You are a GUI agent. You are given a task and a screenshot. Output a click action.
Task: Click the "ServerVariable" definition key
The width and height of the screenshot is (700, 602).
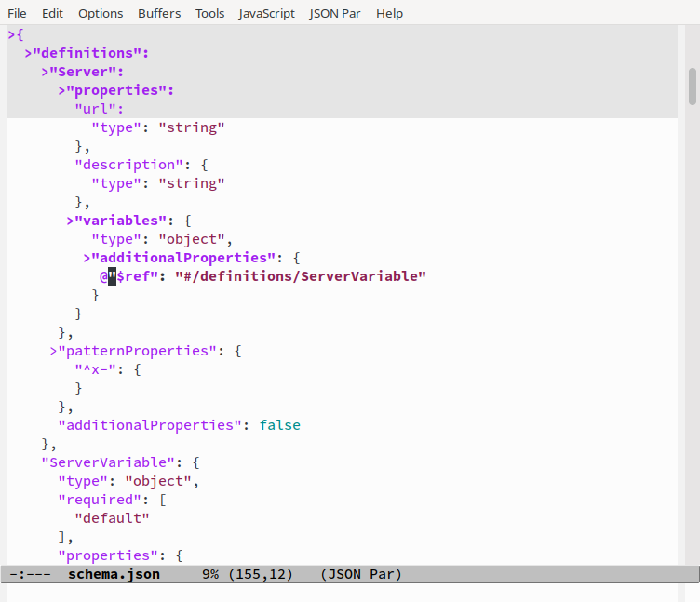[108, 462]
